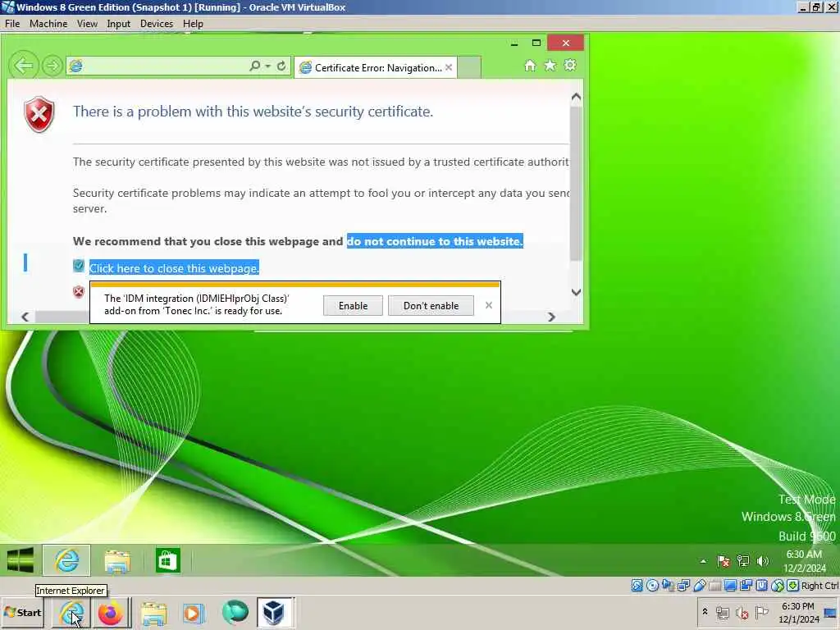Click the IE forward arrow button
Viewport: 840px width, 630px height.
[x=52, y=66]
